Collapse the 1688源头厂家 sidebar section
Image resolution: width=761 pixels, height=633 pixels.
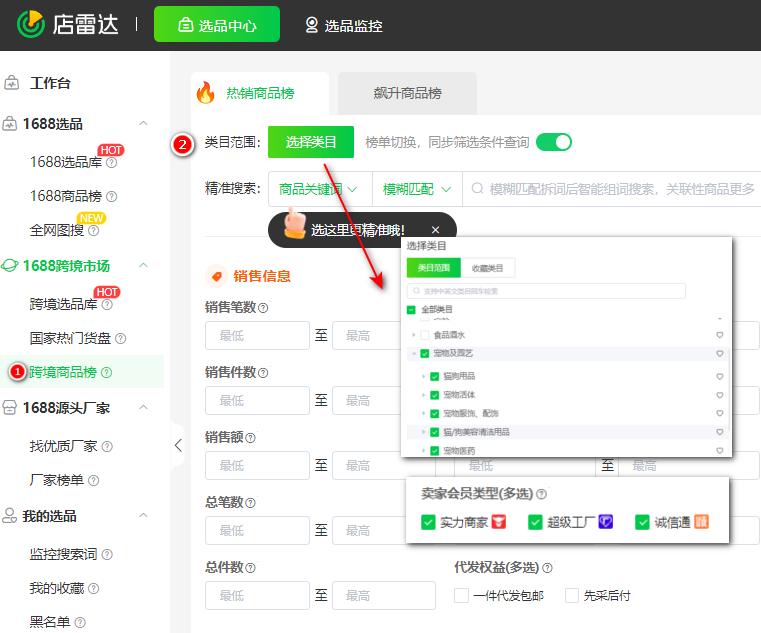pyautogui.click(x=143, y=407)
